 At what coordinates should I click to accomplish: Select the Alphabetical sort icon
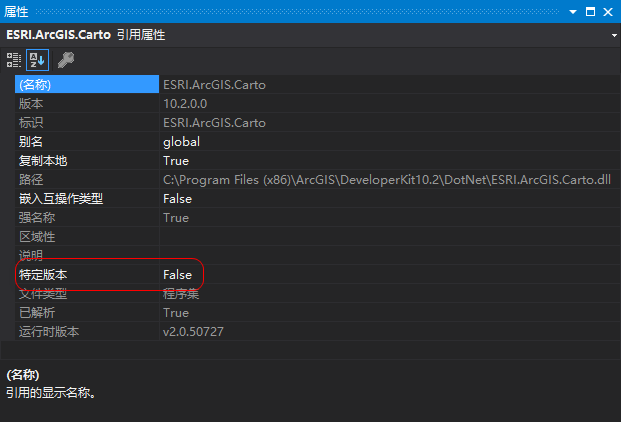(37, 60)
